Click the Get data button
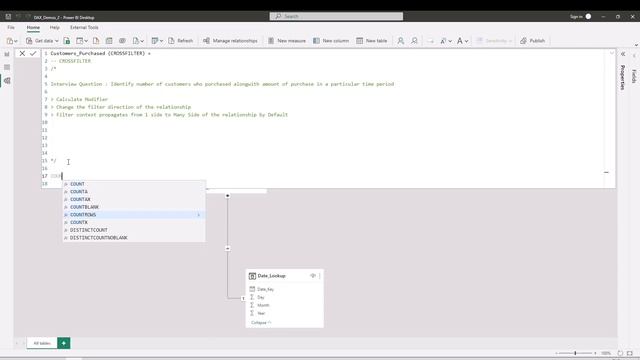This screenshot has width=640, height=360. [39, 41]
